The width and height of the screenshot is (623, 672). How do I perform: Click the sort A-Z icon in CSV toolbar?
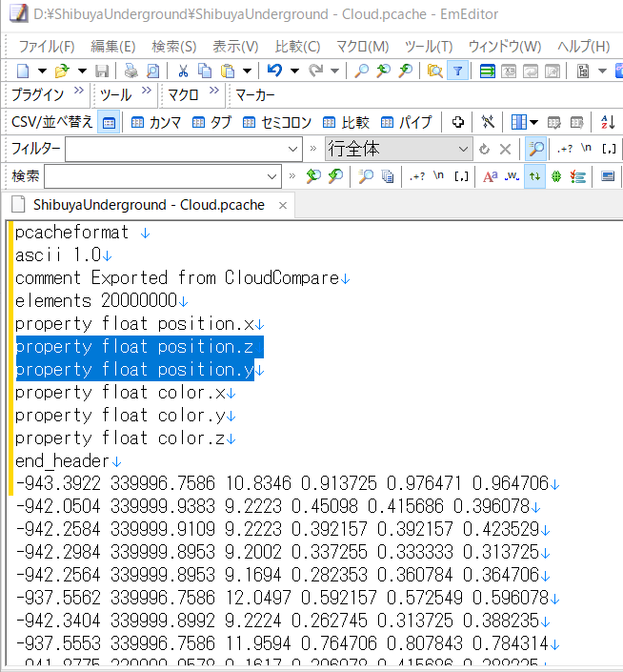point(608,123)
